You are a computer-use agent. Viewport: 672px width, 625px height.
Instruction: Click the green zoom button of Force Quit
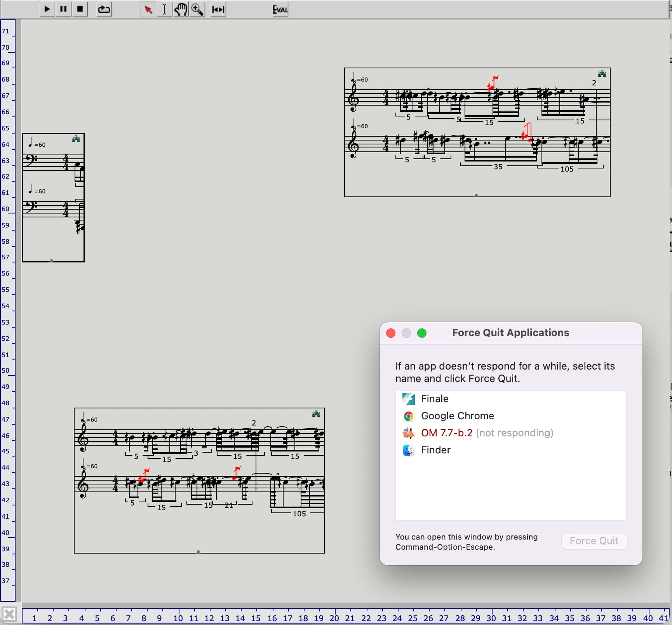[x=422, y=333]
